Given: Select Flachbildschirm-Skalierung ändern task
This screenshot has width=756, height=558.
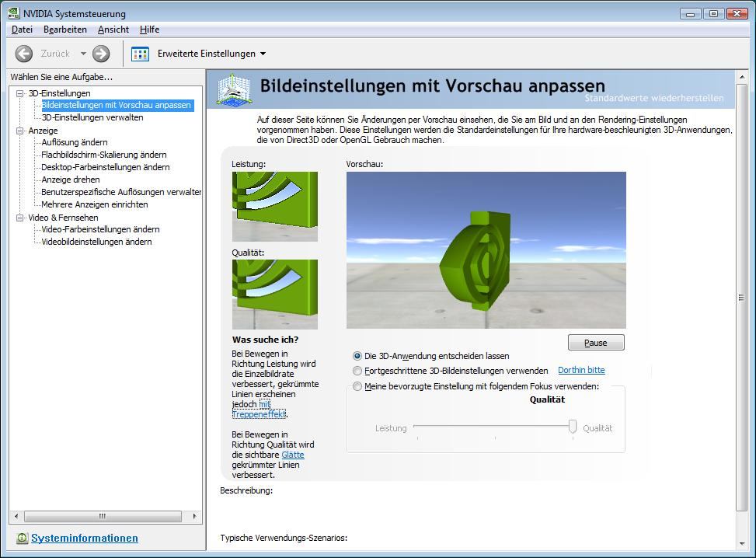Looking at the screenshot, I should pos(103,155).
